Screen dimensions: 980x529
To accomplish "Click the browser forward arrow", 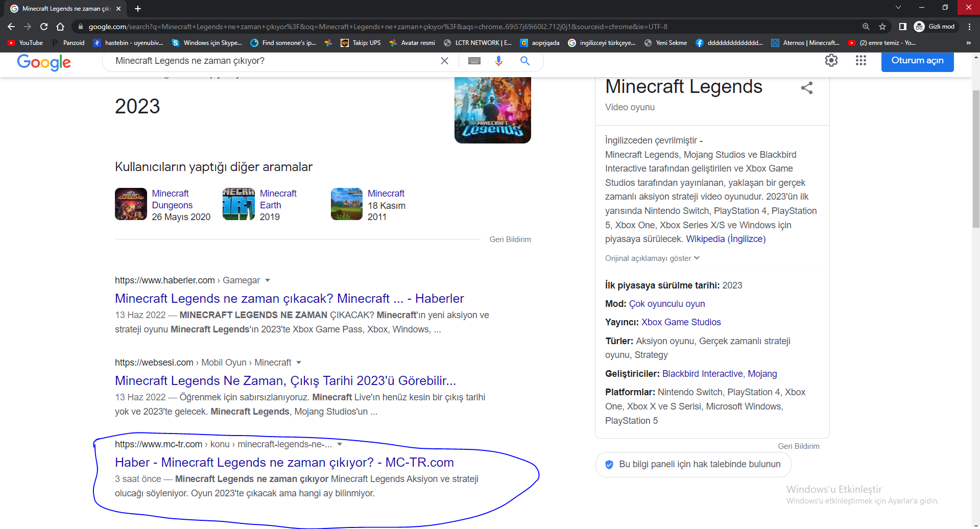I will point(28,27).
